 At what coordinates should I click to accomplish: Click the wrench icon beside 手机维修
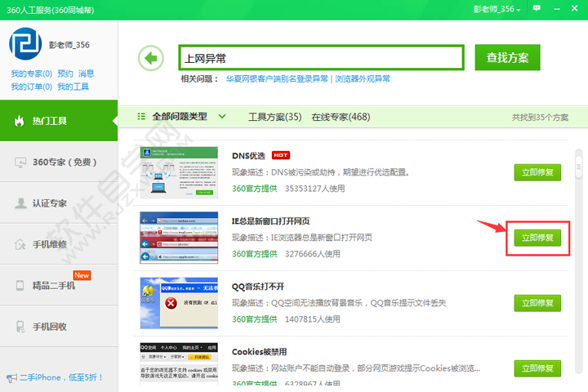coord(20,244)
